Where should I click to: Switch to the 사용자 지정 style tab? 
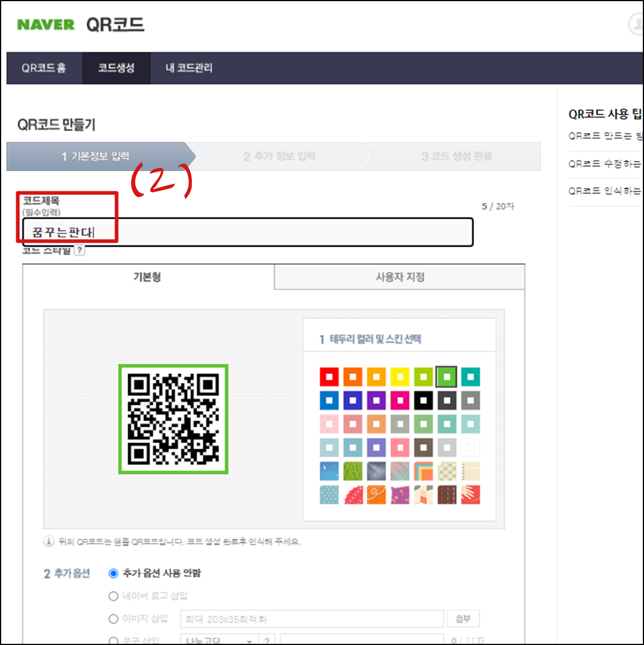pyautogui.click(x=400, y=277)
